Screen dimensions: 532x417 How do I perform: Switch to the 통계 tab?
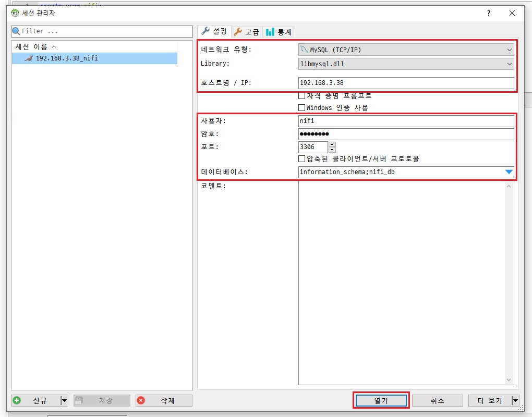click(279, 32)
